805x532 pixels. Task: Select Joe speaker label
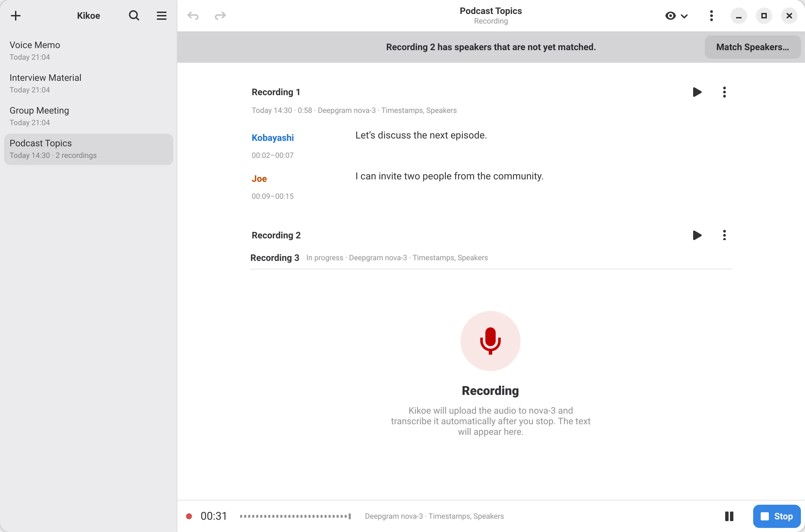[x=259, y=179]
